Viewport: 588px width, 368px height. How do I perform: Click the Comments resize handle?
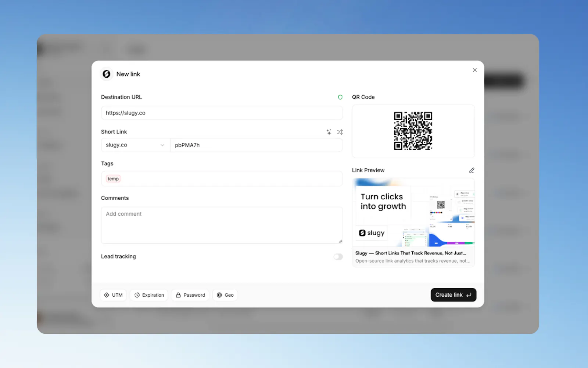pyautogui.click(x=340, y=241)
